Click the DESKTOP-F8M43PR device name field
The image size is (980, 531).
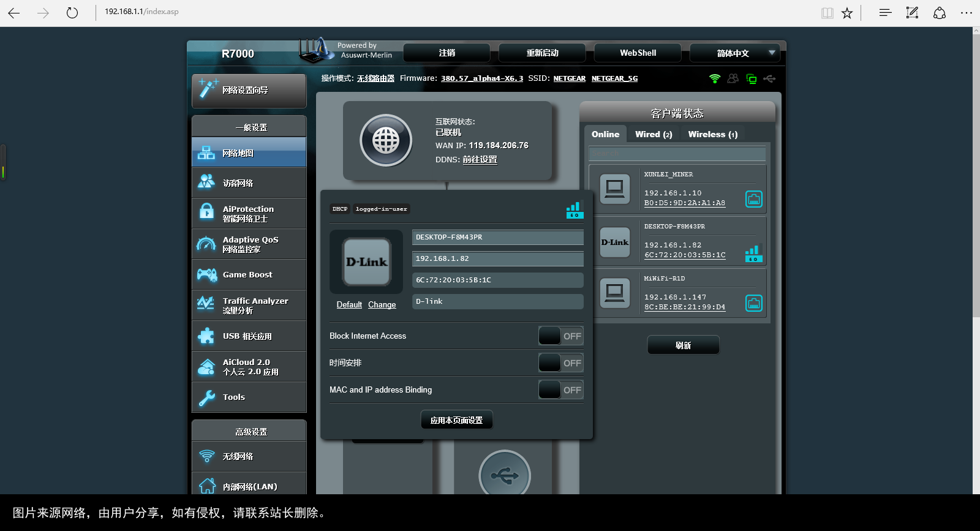pyautogui.click(x=497, y=237)
